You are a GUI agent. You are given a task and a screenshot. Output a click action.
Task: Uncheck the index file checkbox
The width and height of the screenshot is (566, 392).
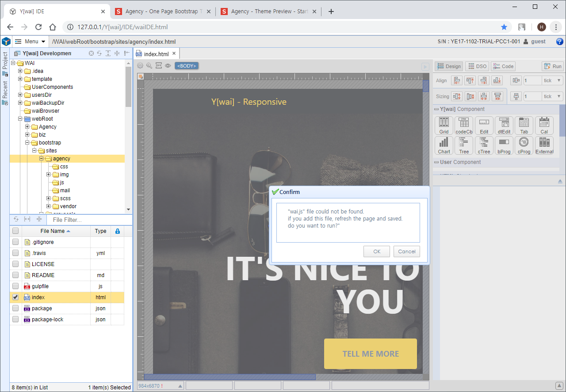click(15, 297)
